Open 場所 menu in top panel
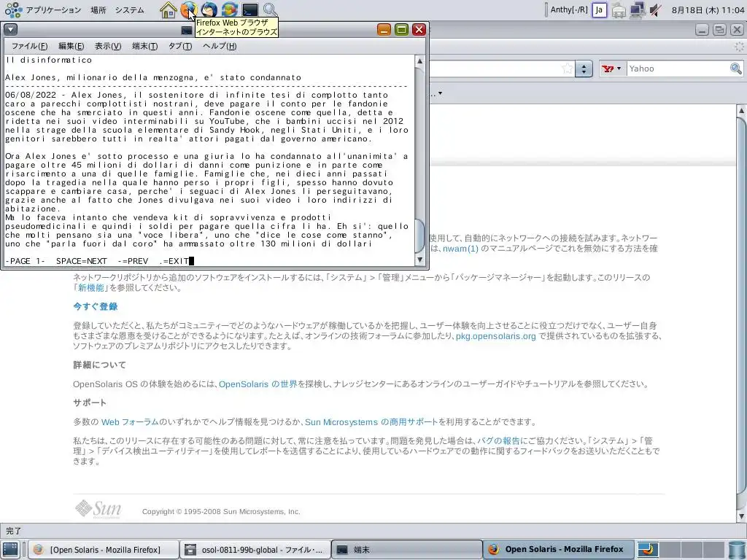747x560 pixels. (98, 10)
